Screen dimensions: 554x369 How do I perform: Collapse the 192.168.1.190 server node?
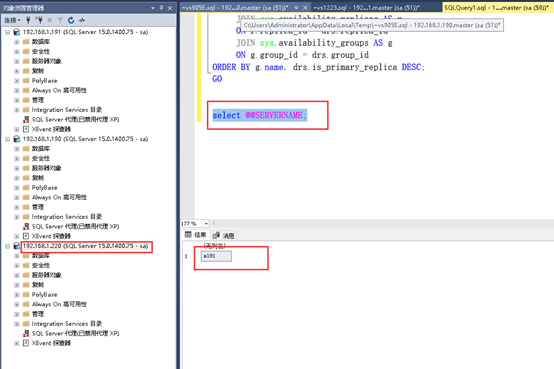(7, 139)
